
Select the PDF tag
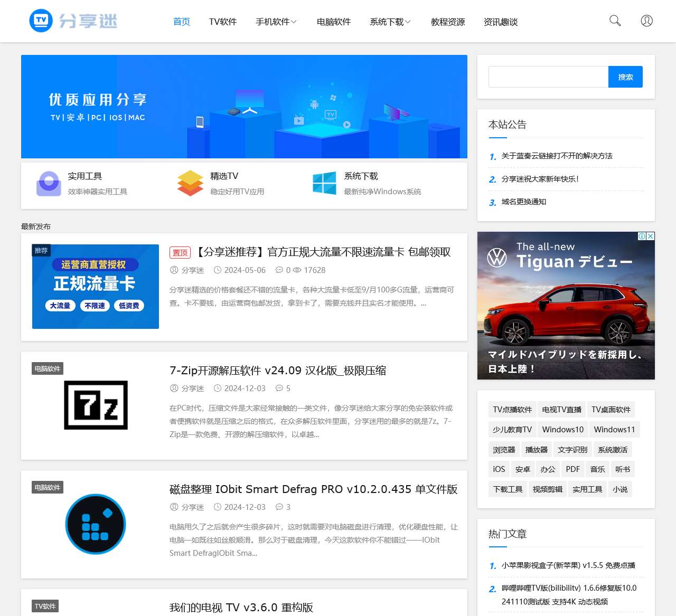[572, 469]
